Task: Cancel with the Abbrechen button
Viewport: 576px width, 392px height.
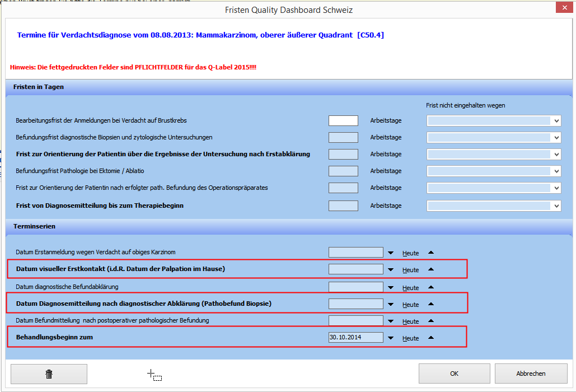Action: pyautogui.click(x=531, y=374)
